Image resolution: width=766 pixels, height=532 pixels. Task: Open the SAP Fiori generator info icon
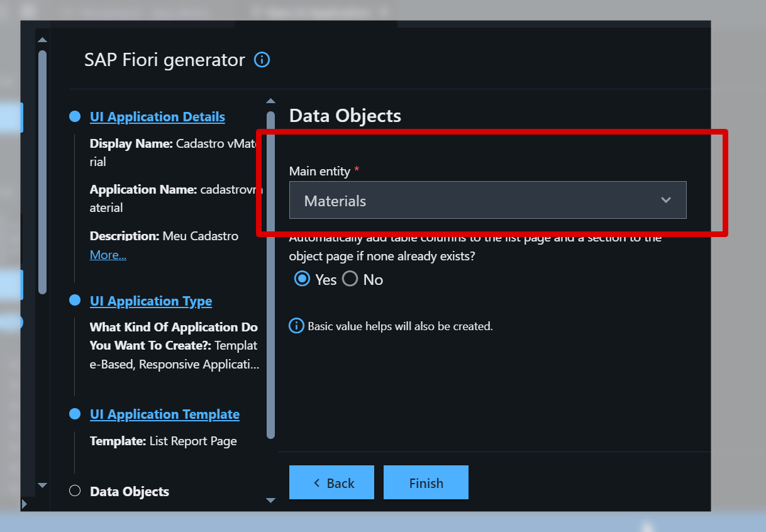262,60
